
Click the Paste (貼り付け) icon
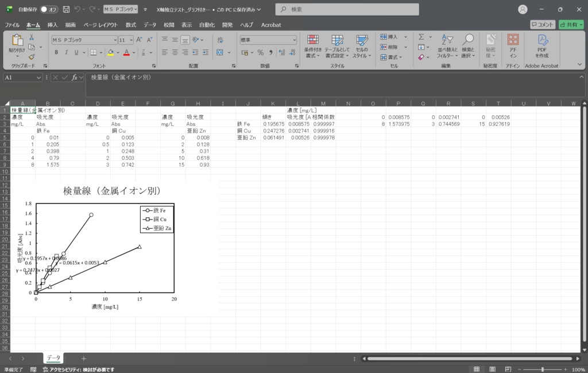point(17,40)
